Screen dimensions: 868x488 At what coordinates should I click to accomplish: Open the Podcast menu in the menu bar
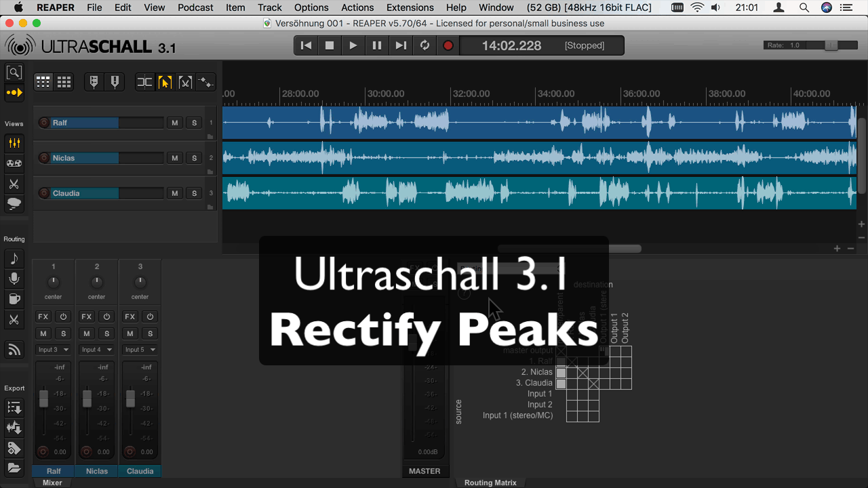195,7
